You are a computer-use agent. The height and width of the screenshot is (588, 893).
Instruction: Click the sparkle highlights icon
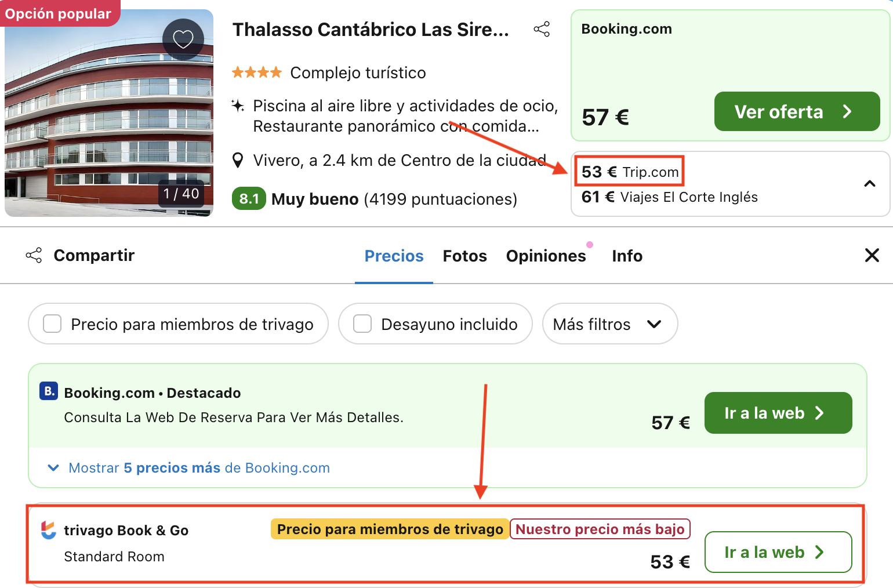pyautogui.click(x=238, y=106)
